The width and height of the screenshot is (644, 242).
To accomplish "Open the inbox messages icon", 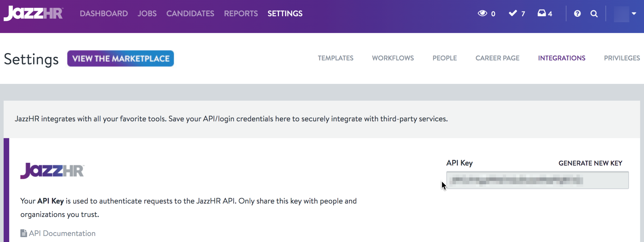I will (542, 13).
